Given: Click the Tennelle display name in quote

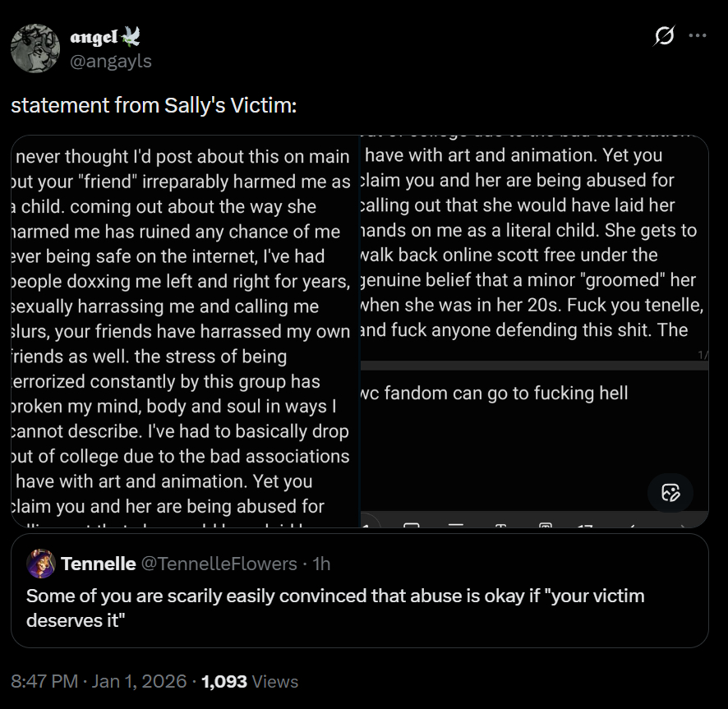Looking at the screenshot, I should (x=98, y=564).
